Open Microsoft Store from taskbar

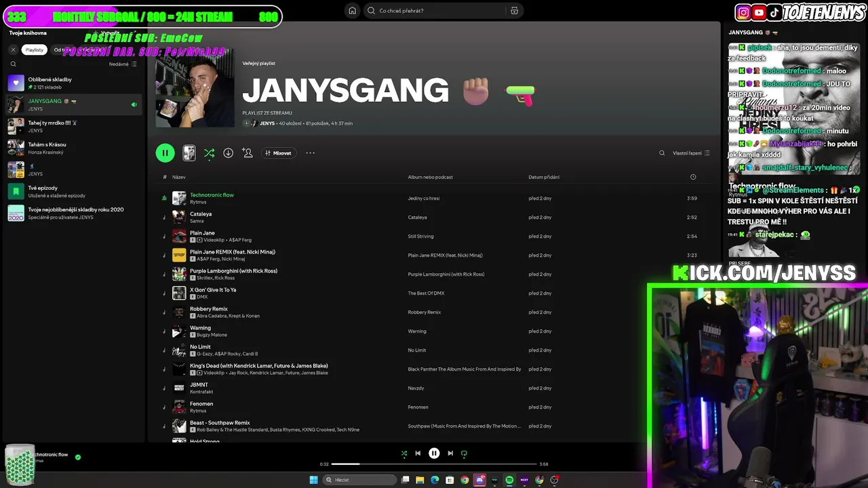[450, 480]
